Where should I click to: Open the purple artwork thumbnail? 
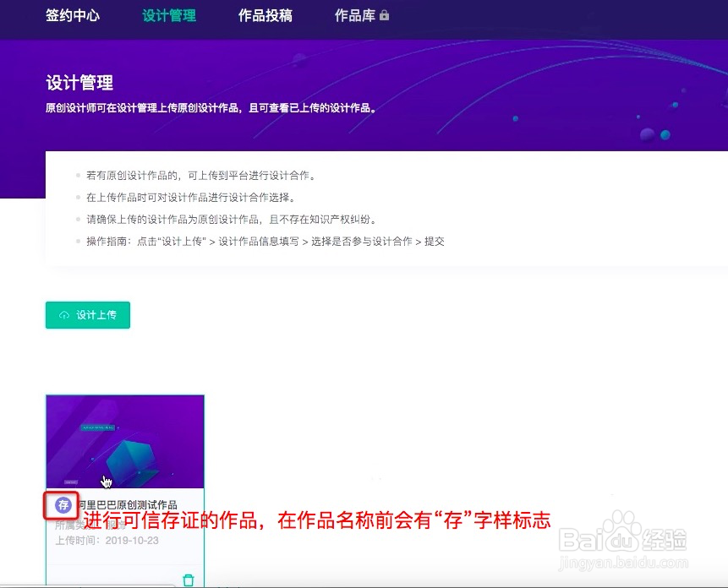pyautogui.click(x=125, y=442)
